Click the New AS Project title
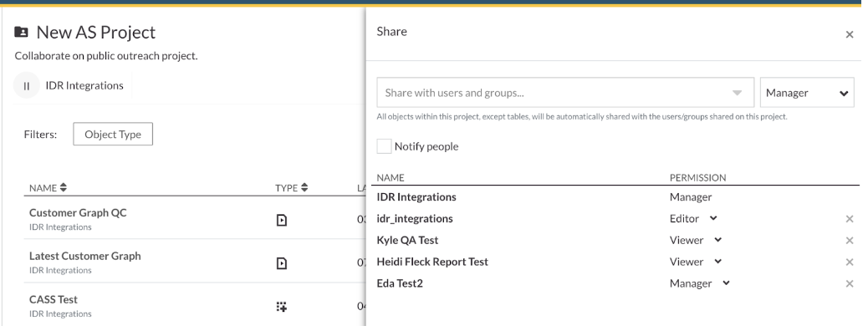 (96, 32)
